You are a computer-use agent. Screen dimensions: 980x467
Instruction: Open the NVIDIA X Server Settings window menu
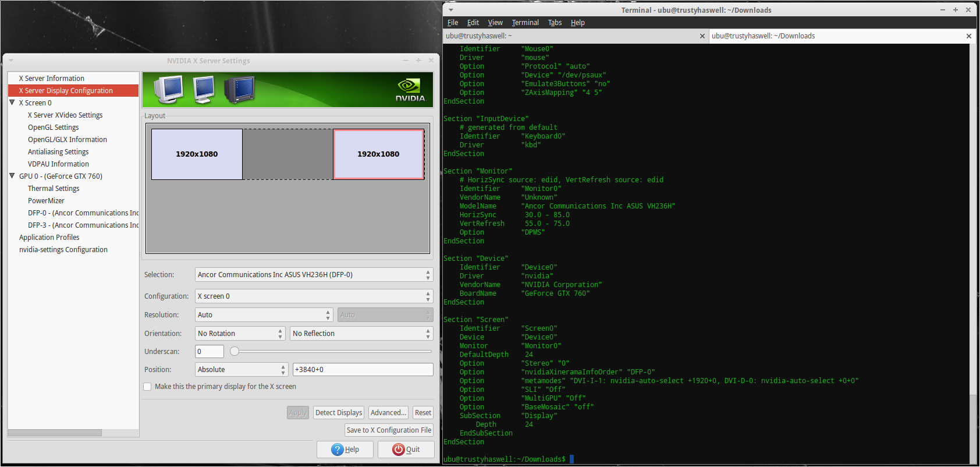[x=11, y=61]
